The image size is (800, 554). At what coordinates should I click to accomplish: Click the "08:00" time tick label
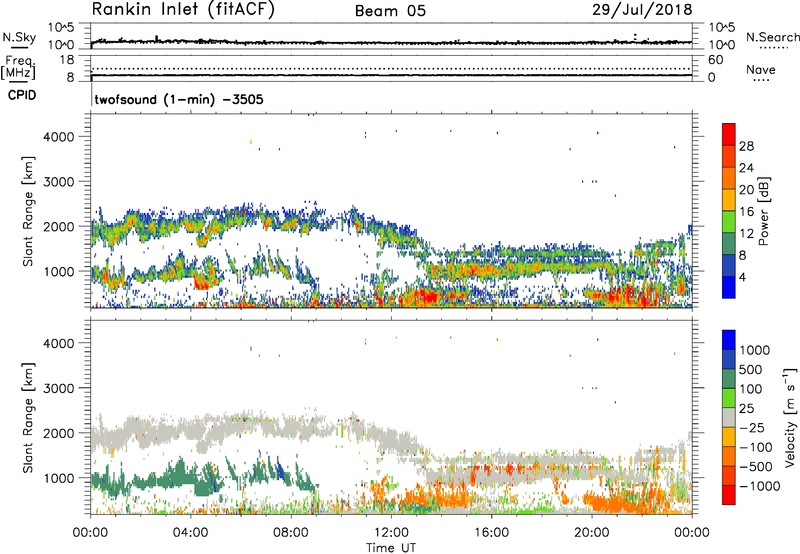coord(290,533)
